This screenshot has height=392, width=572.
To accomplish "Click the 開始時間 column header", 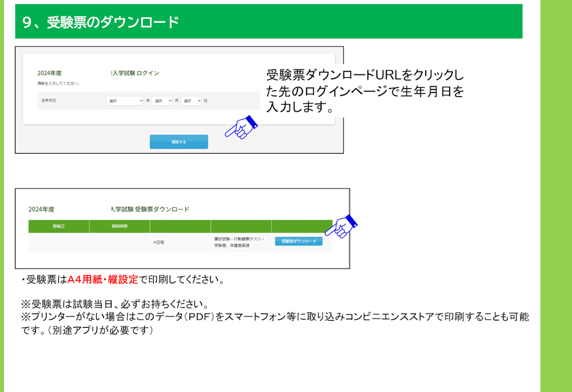I will pyautogui.click(x=120, y=226).
